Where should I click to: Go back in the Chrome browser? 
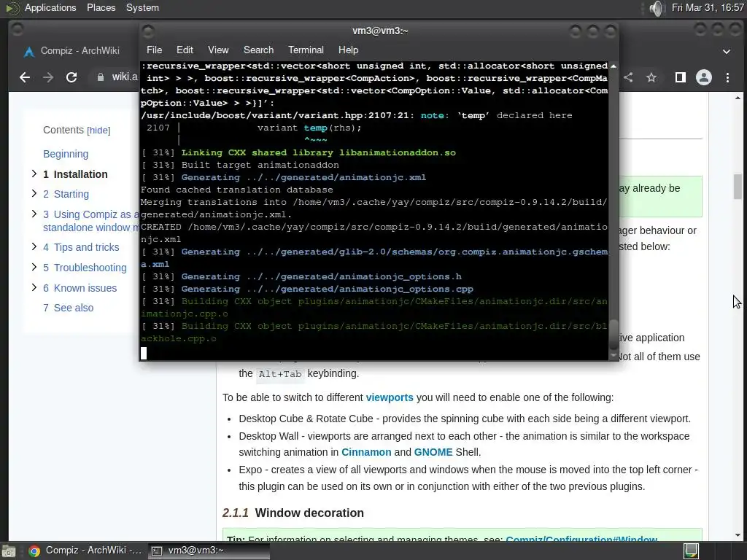[x=25, y=77]
